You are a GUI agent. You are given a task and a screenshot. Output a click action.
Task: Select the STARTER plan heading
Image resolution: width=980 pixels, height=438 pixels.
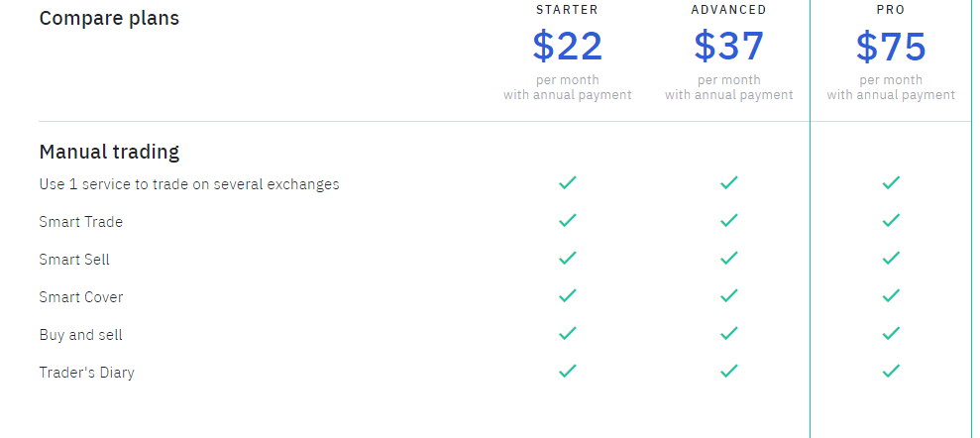[x=568, y=10]
